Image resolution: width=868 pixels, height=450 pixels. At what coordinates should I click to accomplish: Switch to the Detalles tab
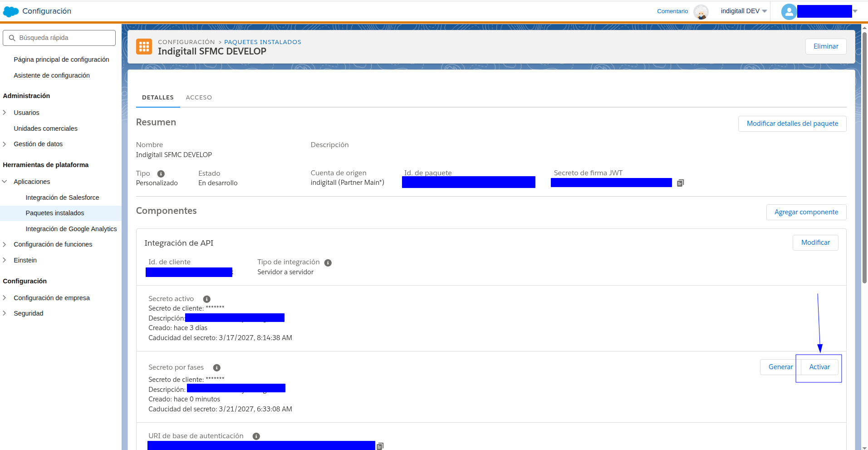coord(158,98)
